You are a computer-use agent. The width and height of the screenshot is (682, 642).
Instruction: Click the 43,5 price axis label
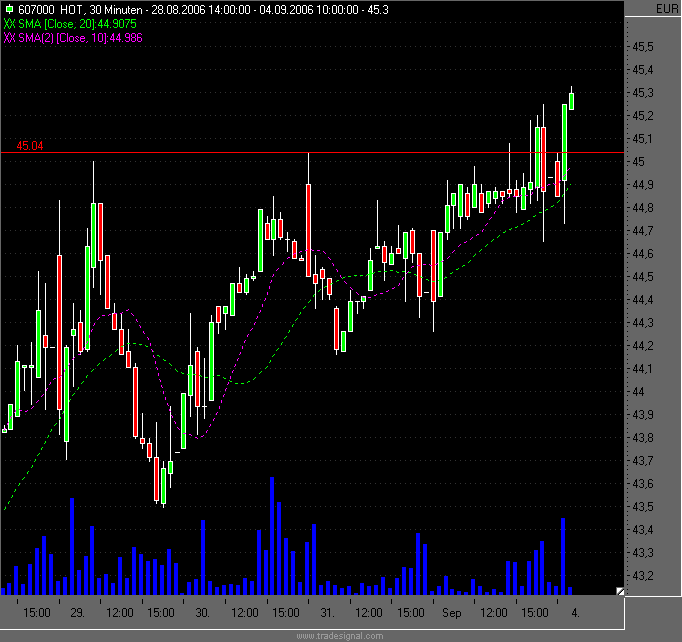pyautogui.click(x=642, y=507)
